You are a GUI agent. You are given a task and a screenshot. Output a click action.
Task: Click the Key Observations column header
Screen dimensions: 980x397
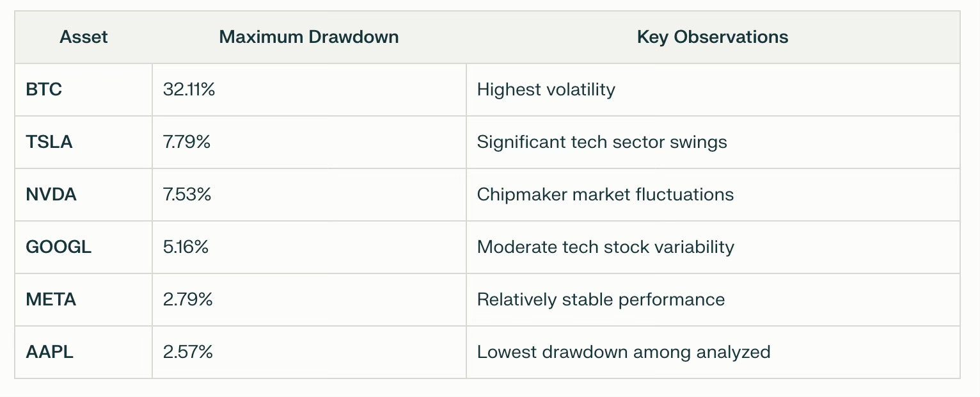tap(713, 37)
